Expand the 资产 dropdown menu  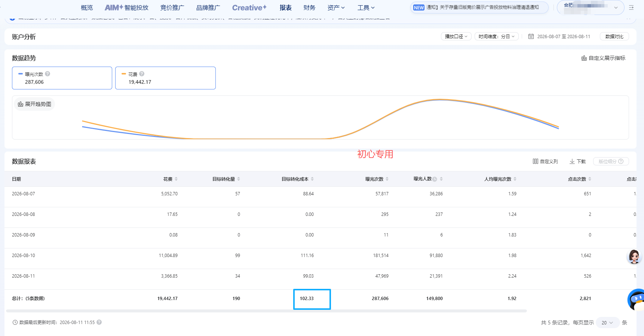click(x=336, y=7)
